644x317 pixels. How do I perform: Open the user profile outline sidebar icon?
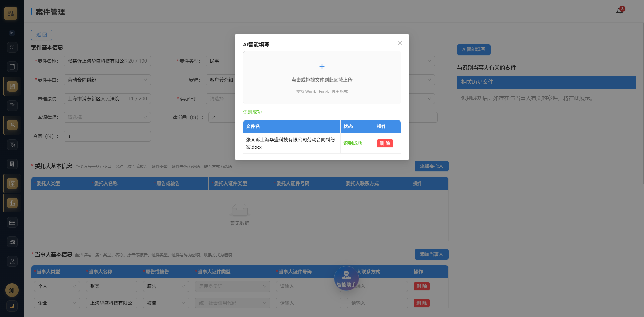(12, 261)
